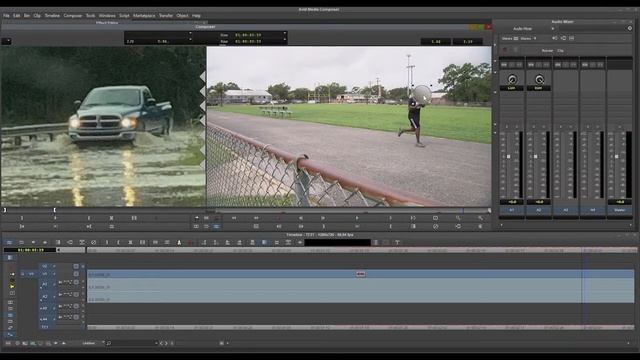Toggle the V1 record track selector
The image size is (640, 360).
pos(45,274)
